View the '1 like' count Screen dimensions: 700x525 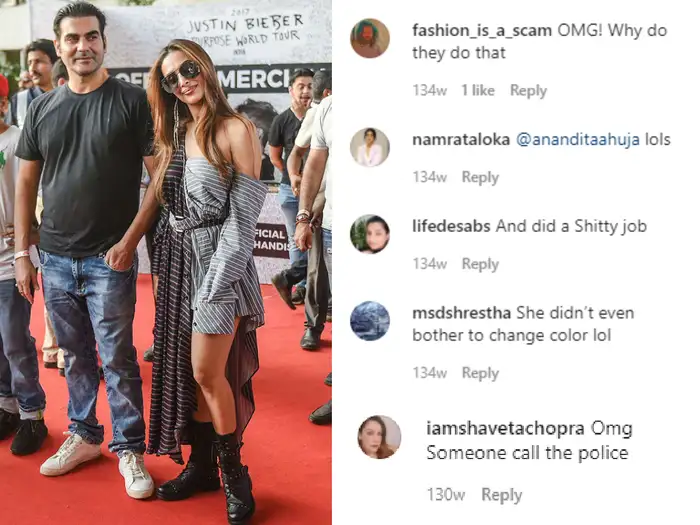[478, 91]
